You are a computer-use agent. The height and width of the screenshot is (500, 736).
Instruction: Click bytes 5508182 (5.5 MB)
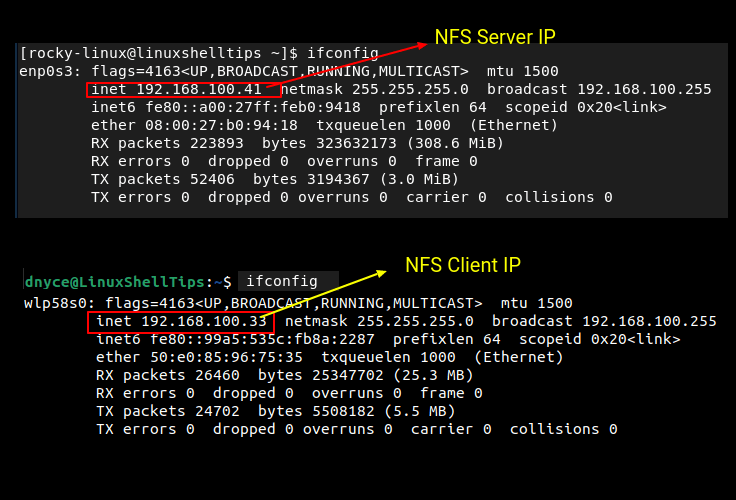coord(356,411)
